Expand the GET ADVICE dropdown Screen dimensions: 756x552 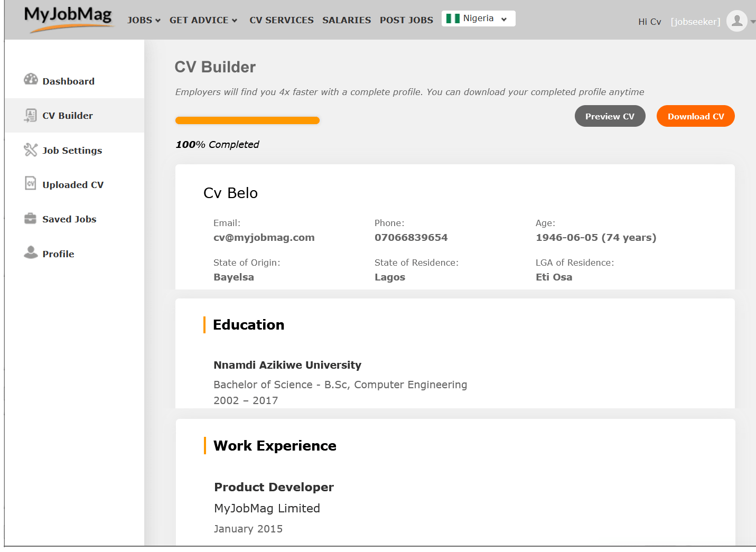(203, 20)
